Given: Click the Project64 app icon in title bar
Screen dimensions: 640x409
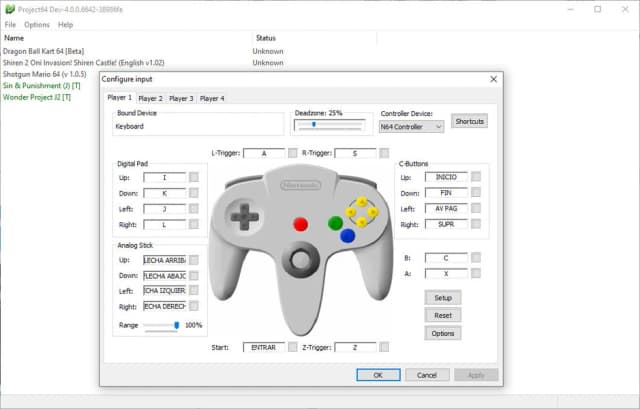Looking at the screenshot, I should (x=9, y=9).
